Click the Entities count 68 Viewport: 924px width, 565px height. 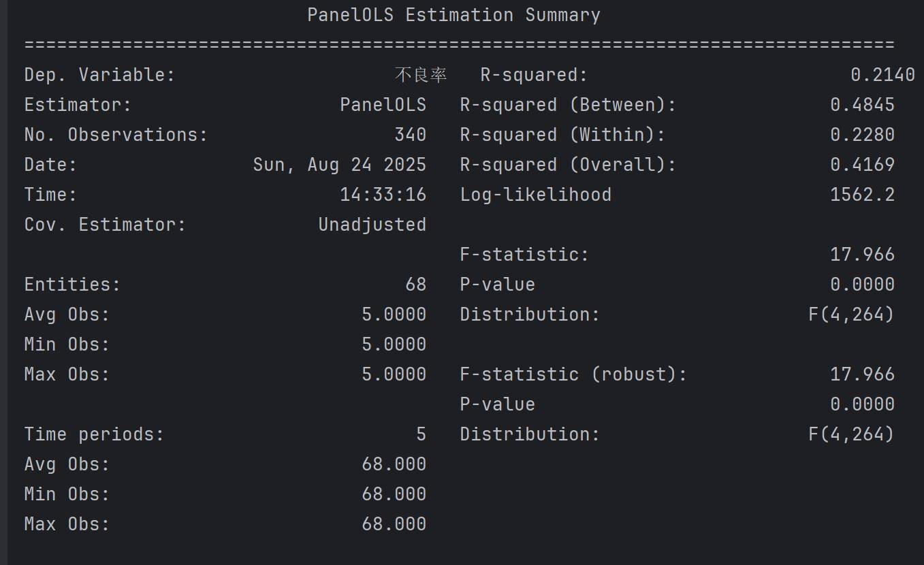coord(415,285)
